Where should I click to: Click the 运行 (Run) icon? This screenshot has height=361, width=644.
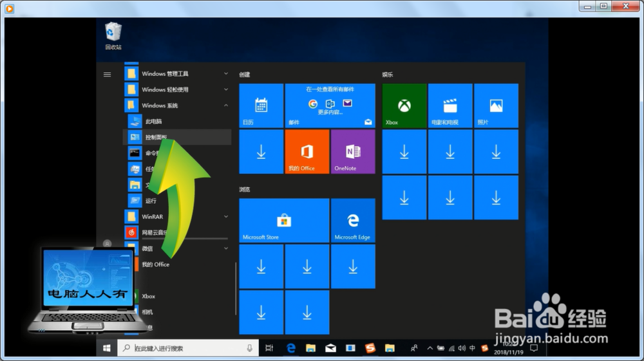pos(135,201)
